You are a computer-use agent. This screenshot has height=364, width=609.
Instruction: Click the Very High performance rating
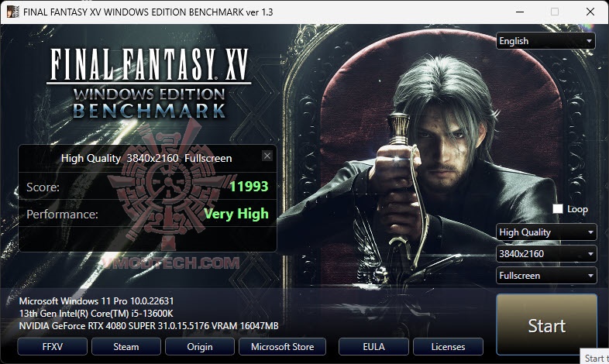236,214
